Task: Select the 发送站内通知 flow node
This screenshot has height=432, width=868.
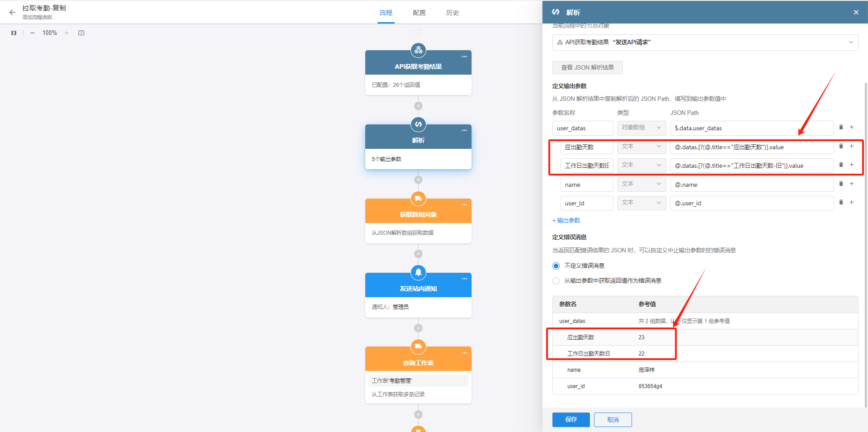Action: tap(418, 295)
